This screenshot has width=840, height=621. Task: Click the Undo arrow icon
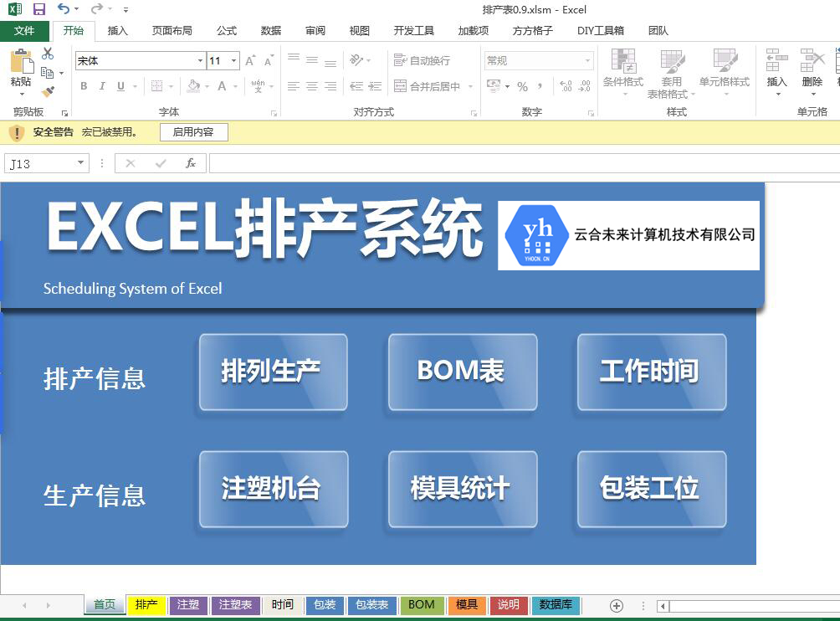click(64, 9)
